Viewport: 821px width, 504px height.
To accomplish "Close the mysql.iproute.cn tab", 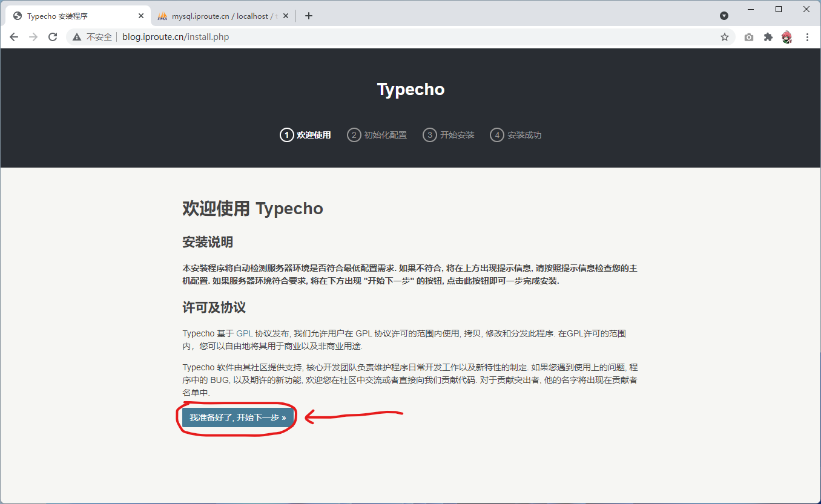I will click(x=286, y=16).
